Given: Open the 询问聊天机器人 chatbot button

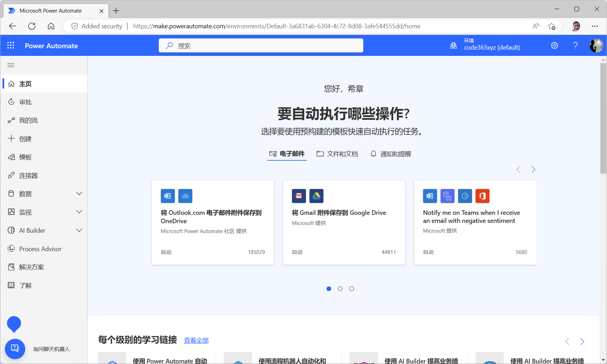Looking at the screenshot, I should coord(15,349).
